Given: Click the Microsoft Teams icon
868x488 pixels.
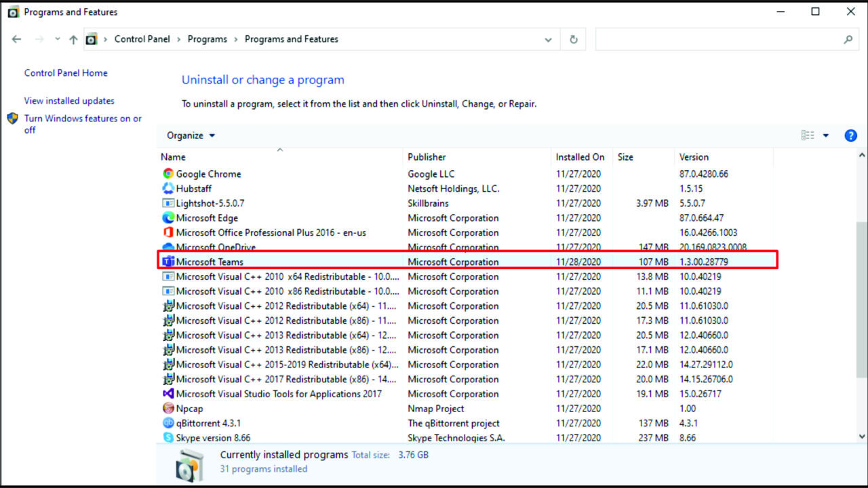Looking at the screenshot, I should (x=167, y=262).
